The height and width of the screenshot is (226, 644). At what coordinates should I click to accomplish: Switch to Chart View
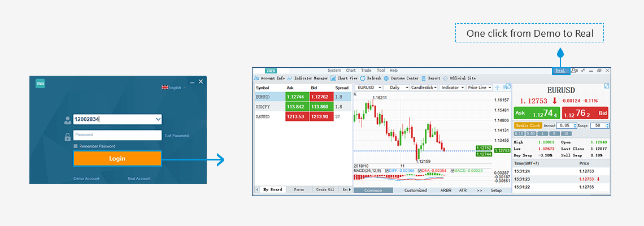pos(344,78)
